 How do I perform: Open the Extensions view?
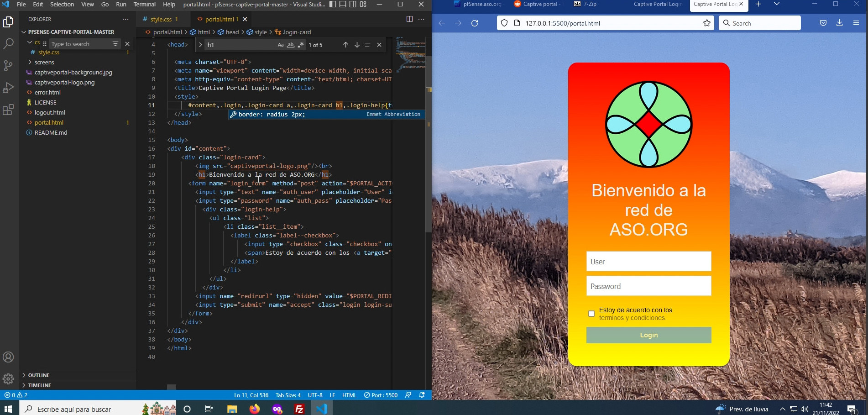pos(8,110)
